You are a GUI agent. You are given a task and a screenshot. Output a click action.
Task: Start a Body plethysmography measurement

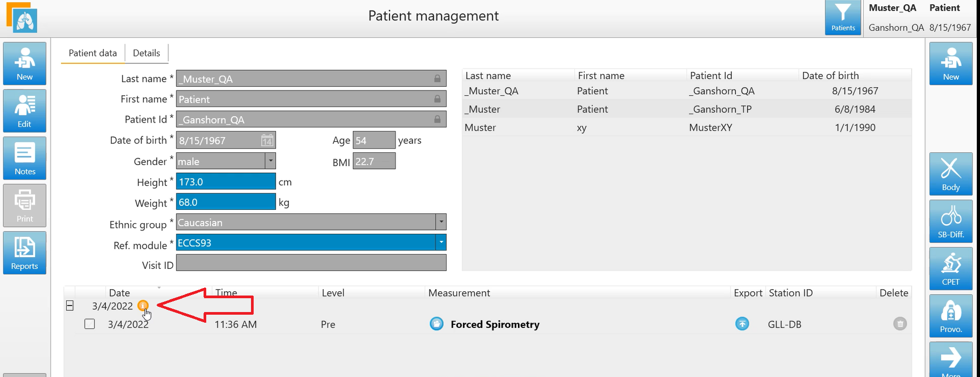951,174
